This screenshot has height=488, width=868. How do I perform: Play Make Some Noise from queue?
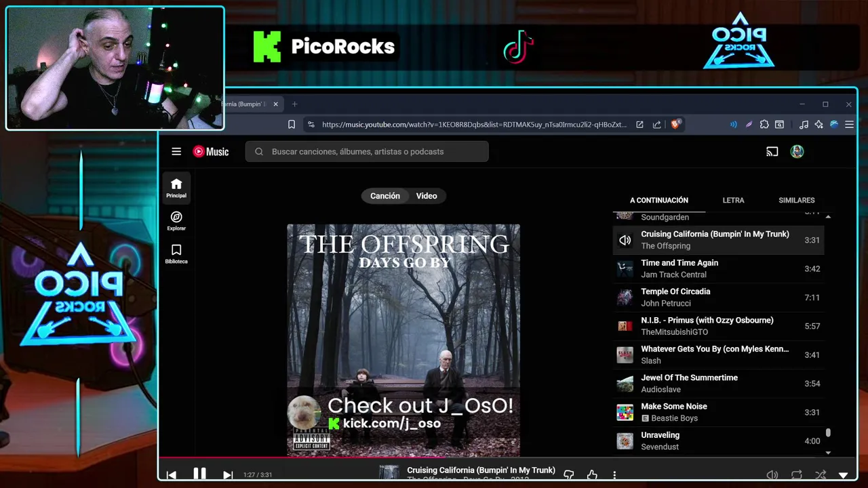tap(718, 412)
